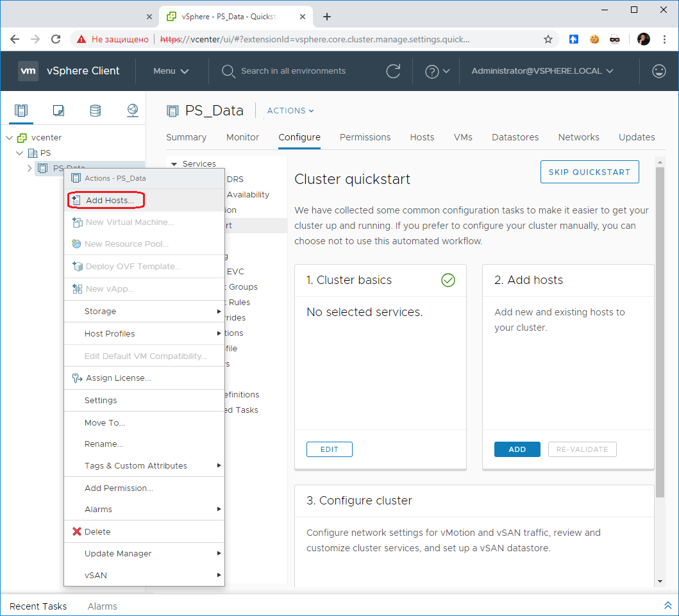Open the Storage inventory view icon

click(x=96, y=110)
